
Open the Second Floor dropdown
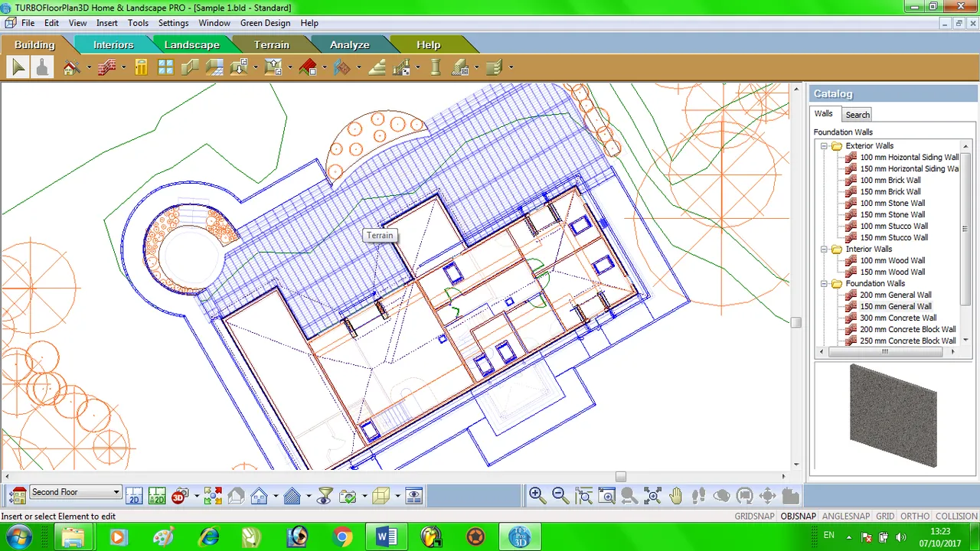pyautogui.click(x=116, y=492)
